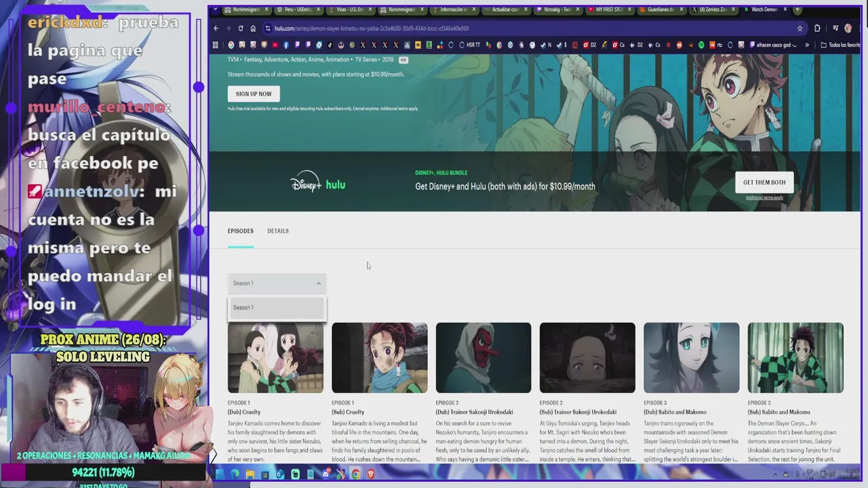868x488 pixels.
Task: Open '(Sub) Trainer Sakonji Urokodaki' thumbnail
Action: click(x=587, y=358)
